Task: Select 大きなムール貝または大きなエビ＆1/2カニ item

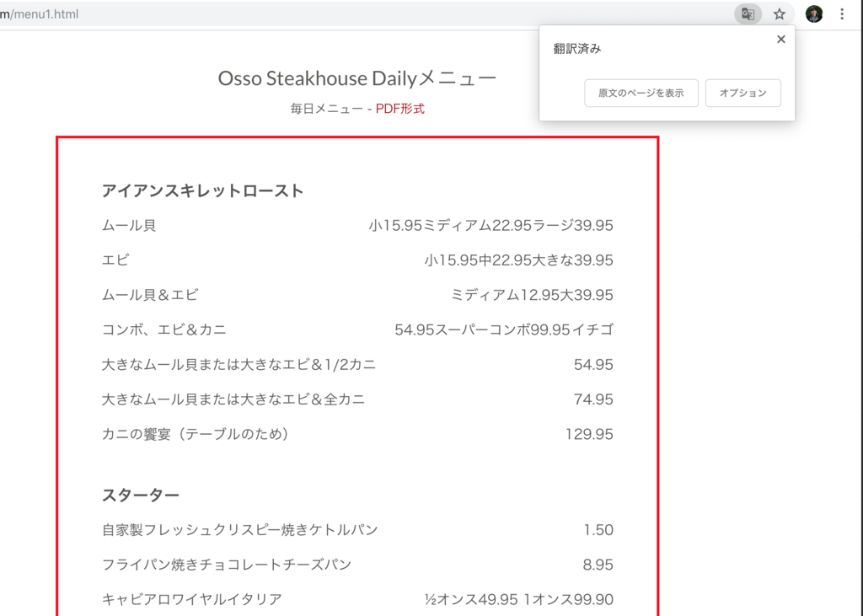Action: pyautogui.click(x=239, y=364)
